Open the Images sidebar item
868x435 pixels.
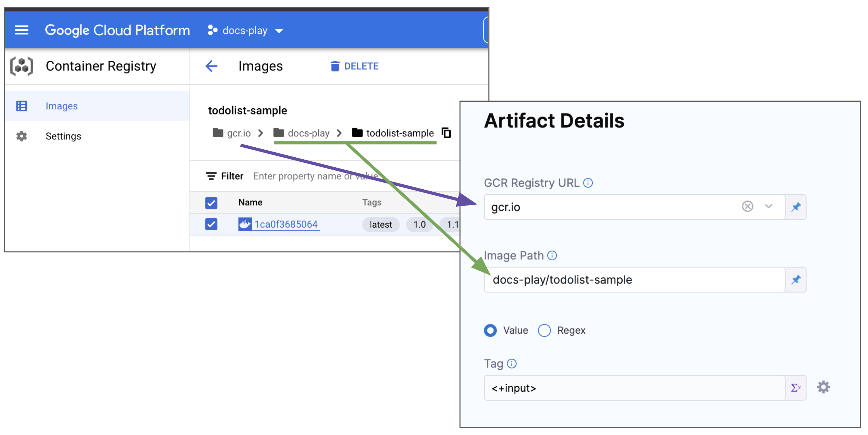click(61, 106)
